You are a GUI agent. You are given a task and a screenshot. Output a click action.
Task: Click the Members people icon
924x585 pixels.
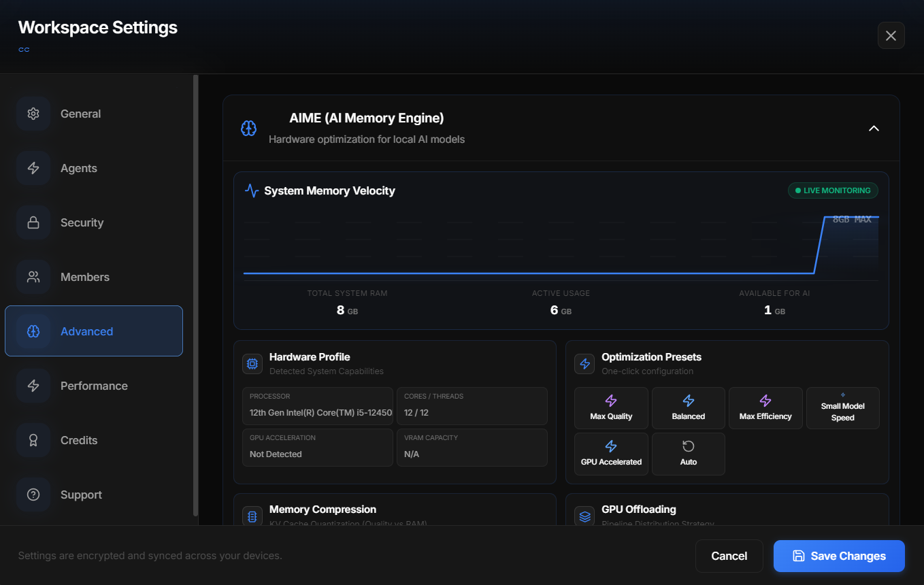pyautogui.click(x=33, y=277)
